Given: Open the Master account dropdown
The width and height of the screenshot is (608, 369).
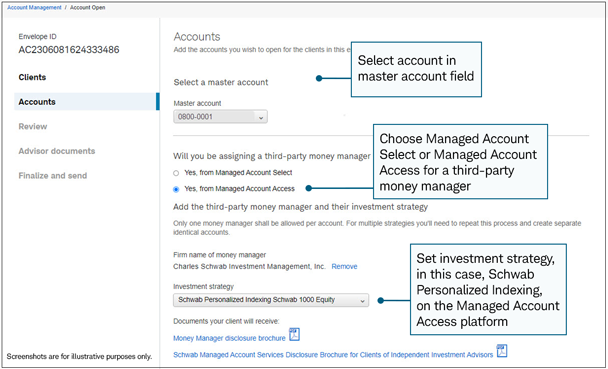Looking at the screenshot, I should pos(220,117).
